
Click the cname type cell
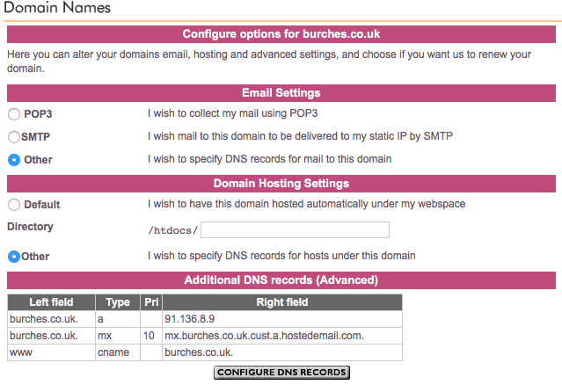coord(117,352)
